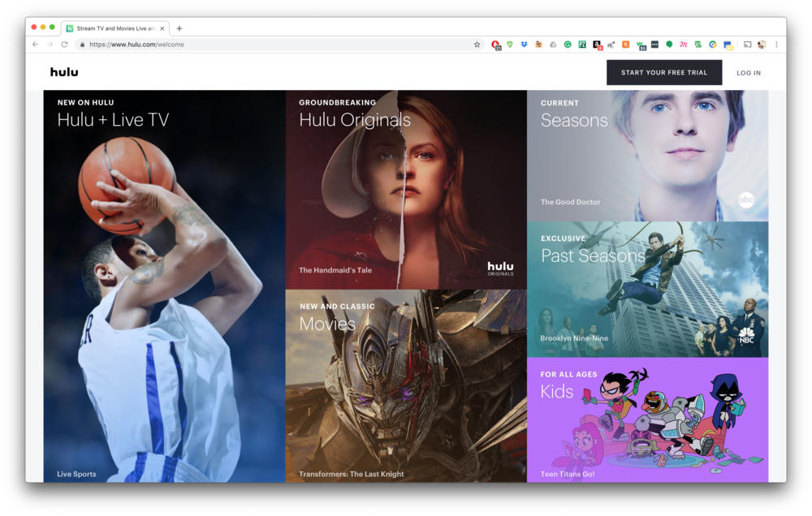812x516 pixels.
Task: Open the Chrome profile avatar
Action: point(762,45)
